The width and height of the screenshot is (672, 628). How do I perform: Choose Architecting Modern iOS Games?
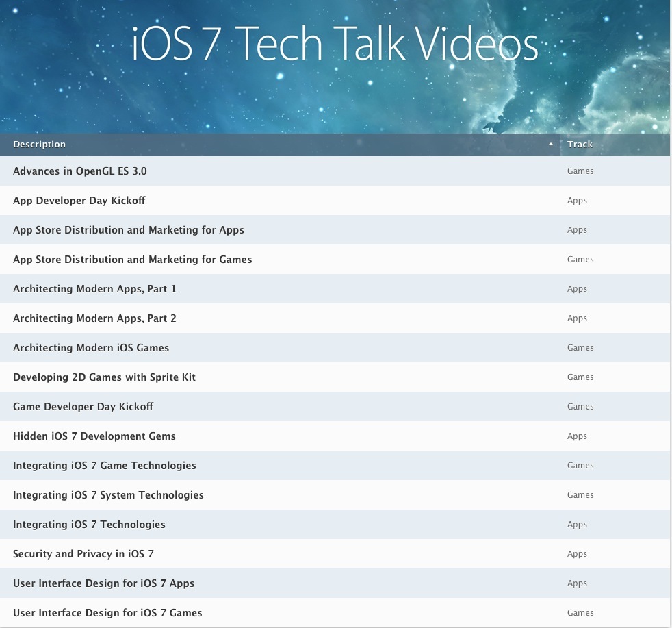(x=91, y=348)
